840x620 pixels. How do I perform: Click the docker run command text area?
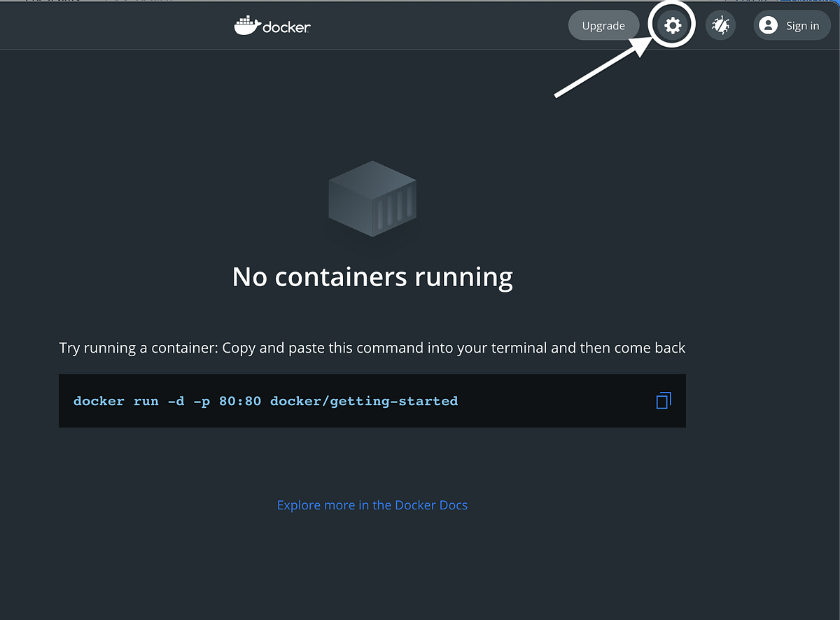click(x=265, y=400)
